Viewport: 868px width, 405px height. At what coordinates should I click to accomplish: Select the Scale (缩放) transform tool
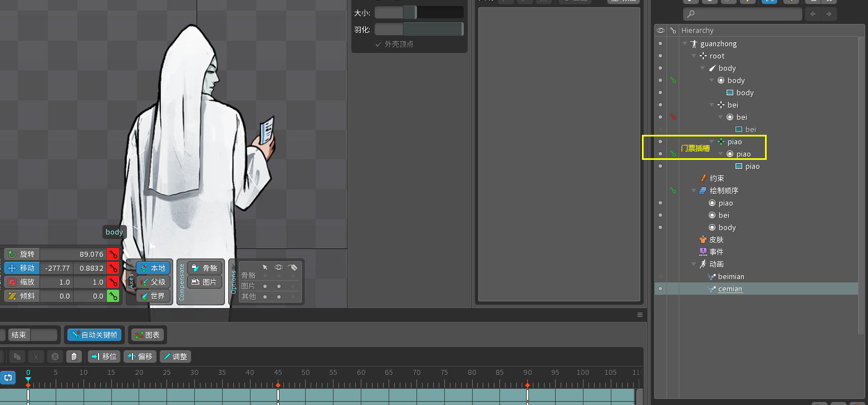click(22, 282)
